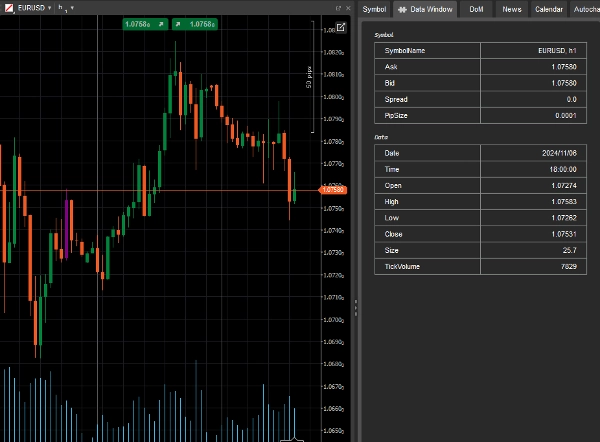Go to the News tab

pos(512,9)
